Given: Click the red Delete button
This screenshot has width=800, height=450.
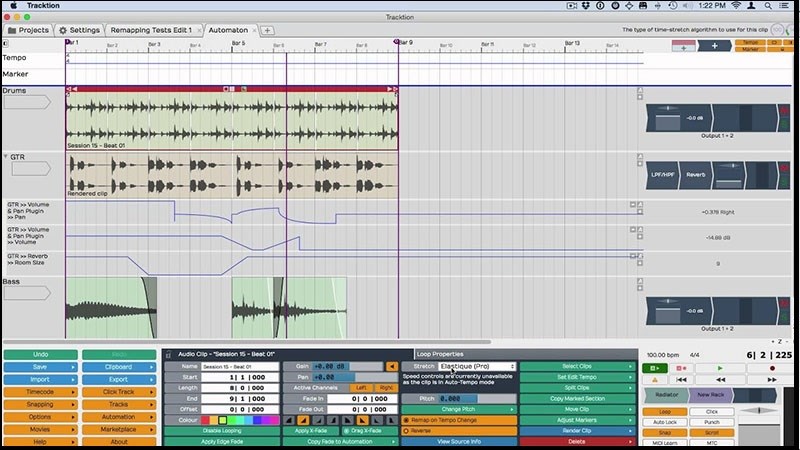Looking at the screenshot, I should click(577, 441).
